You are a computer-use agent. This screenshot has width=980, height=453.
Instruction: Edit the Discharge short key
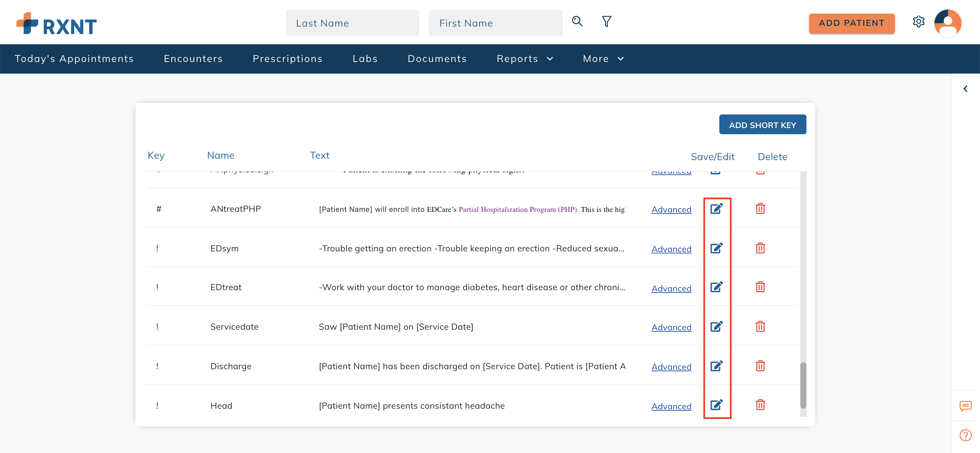pyautogui.click(x=716, y=366)
